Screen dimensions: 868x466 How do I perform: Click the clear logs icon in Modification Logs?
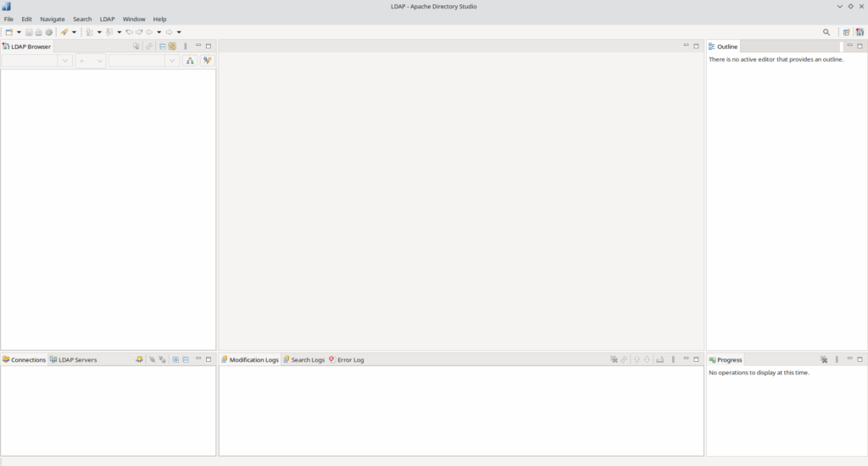[x=614, y=360]
